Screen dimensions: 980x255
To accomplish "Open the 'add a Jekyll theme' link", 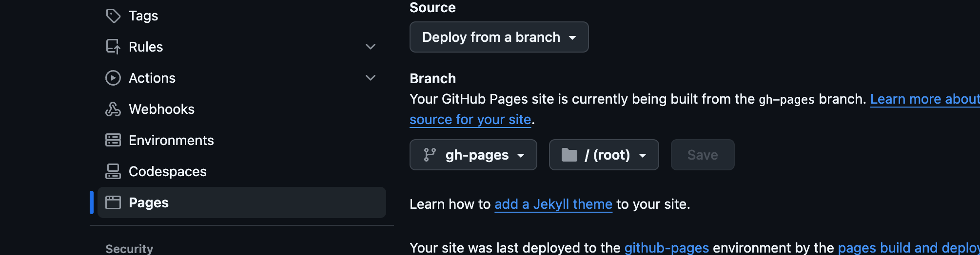I will [x=553, y=204].
